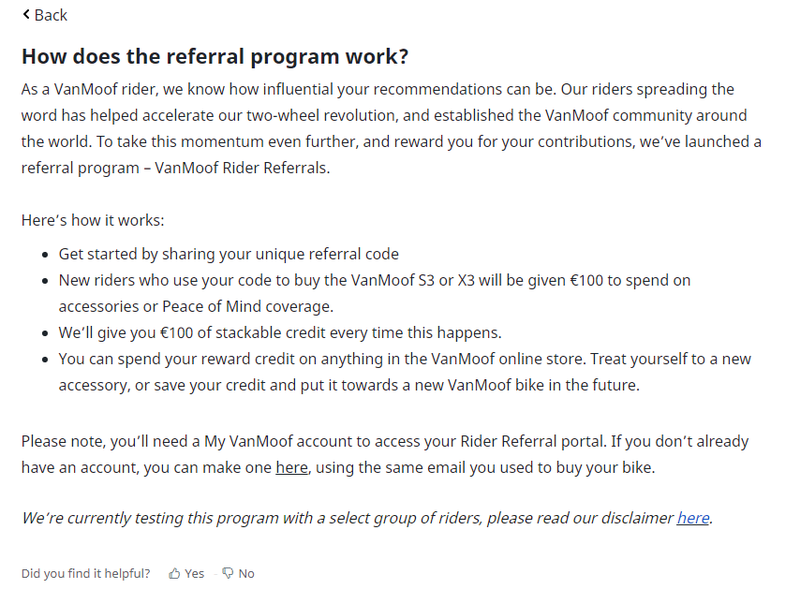
Task: Click the italic 'We're currently testing' sentence
Action: pyautogui.click(x=367, y=518)
